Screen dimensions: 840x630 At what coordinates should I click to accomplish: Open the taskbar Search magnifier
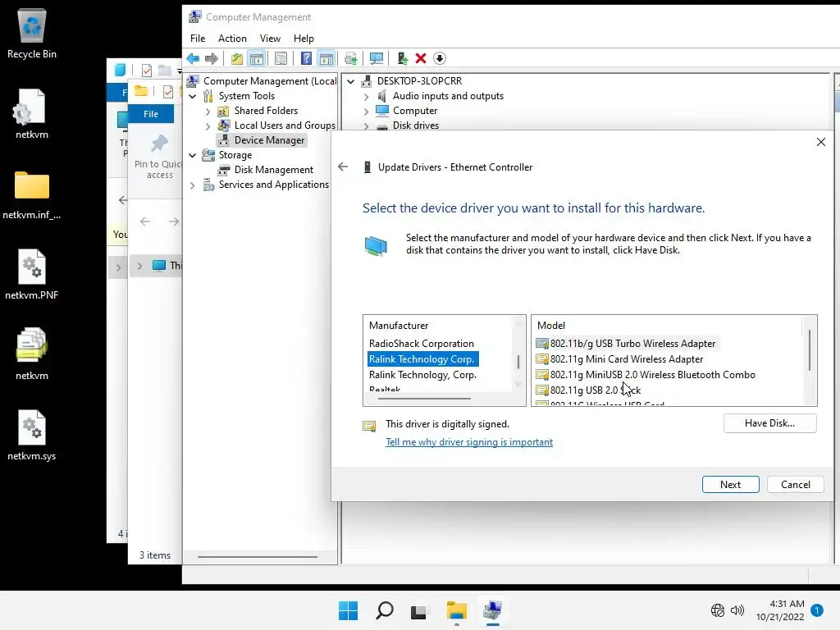[x=384, y=610]
